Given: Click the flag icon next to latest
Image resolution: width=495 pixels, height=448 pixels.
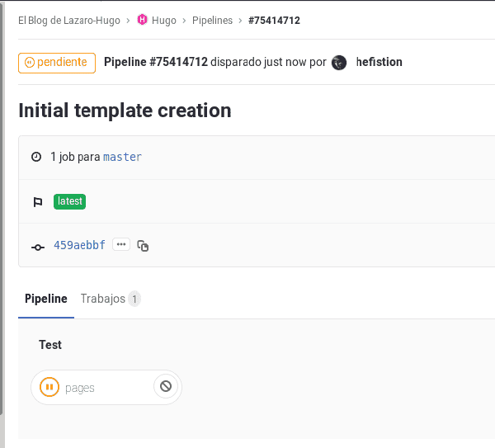Looking at the screenshot, I should point(38,202).
